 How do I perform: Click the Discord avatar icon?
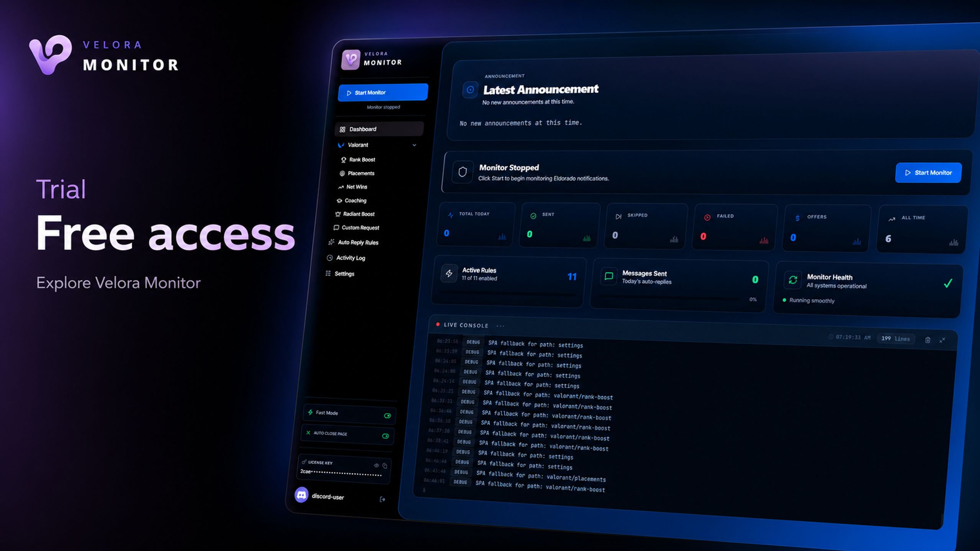[x=301, y=495]
